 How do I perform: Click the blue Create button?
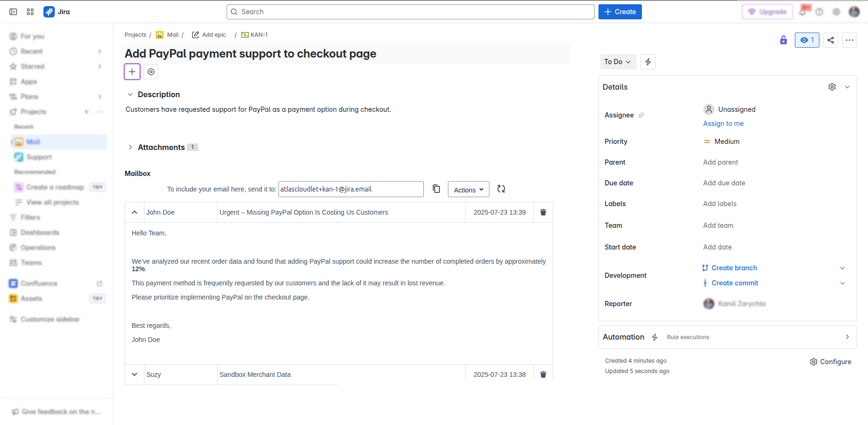620,12
